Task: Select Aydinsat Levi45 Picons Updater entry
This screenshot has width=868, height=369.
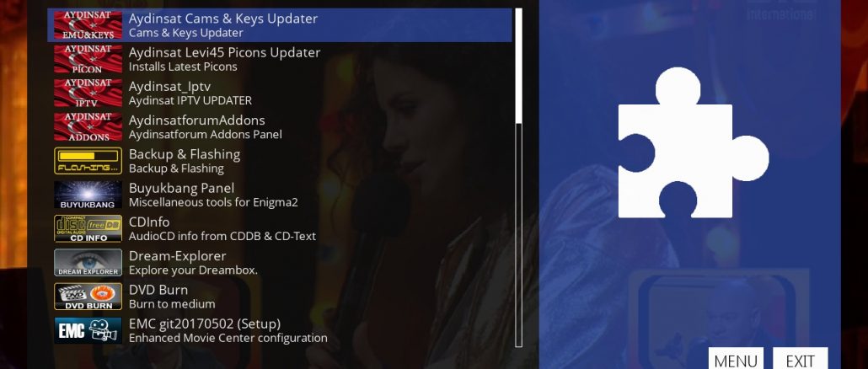Action: coord(280,59)
